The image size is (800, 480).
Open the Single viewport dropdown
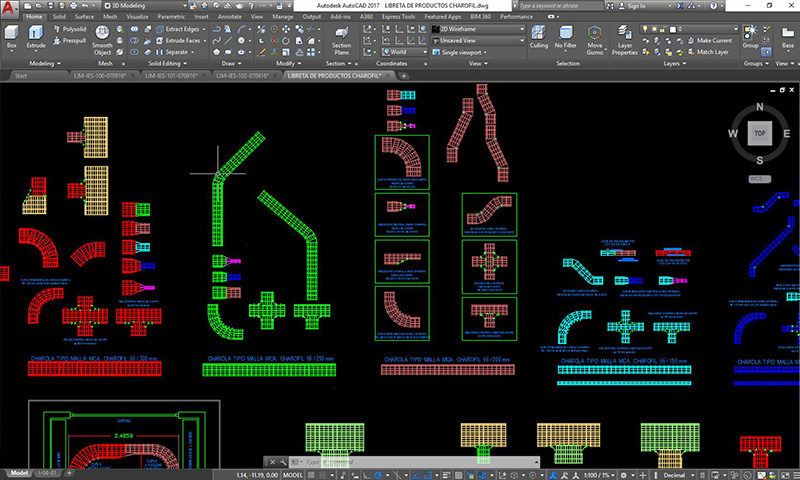460,52
